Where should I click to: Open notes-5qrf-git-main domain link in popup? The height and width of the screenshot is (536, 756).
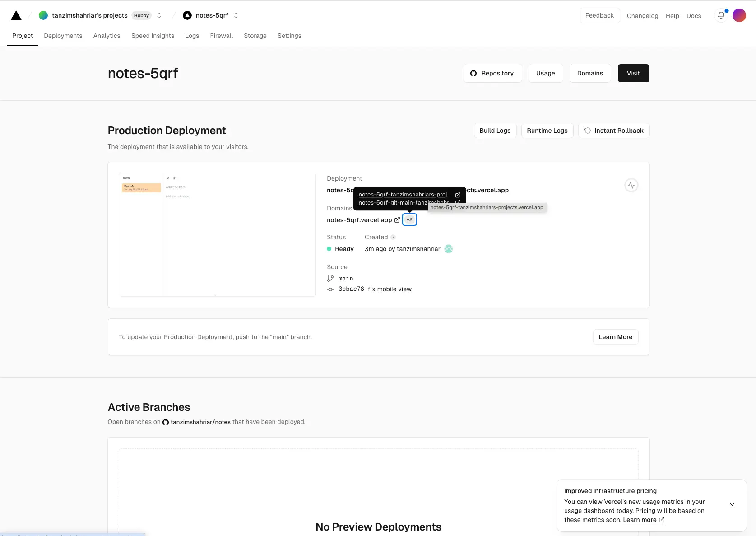[x=404, y=202]
